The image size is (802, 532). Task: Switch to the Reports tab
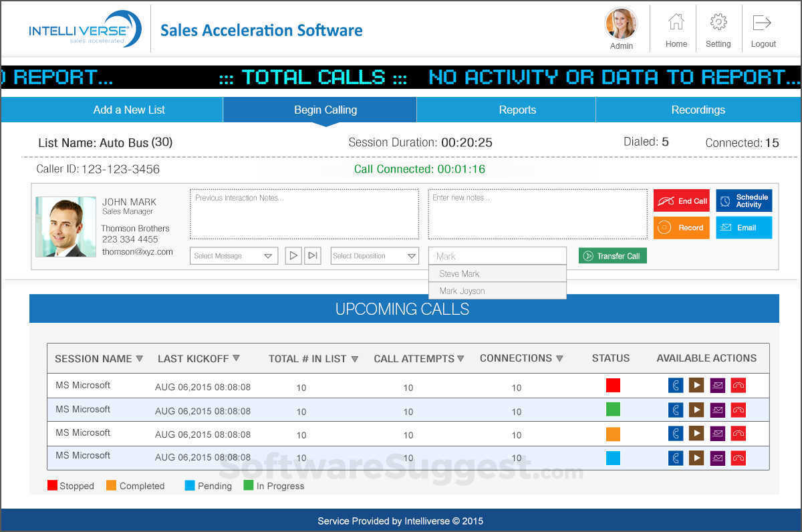[517, 110]
